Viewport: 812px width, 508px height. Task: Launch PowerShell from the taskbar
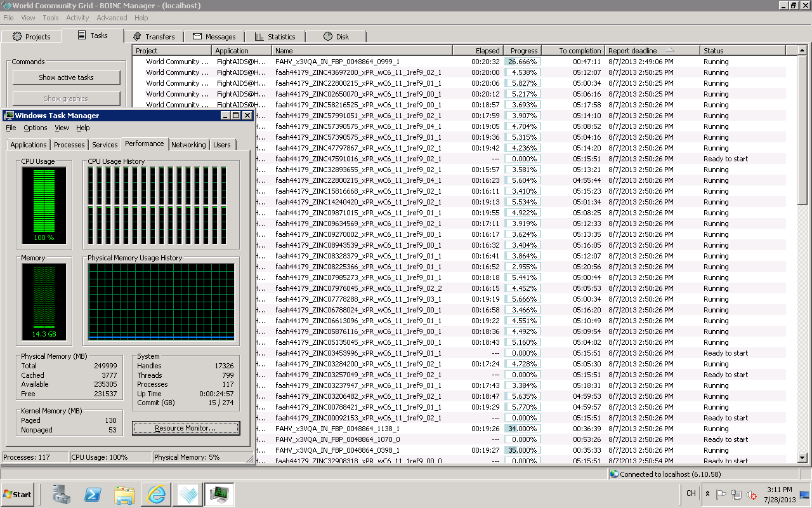click(93, 494)
